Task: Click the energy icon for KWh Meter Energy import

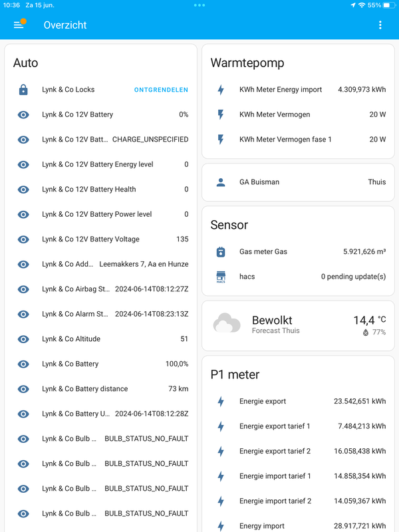Action: point(221,90)
